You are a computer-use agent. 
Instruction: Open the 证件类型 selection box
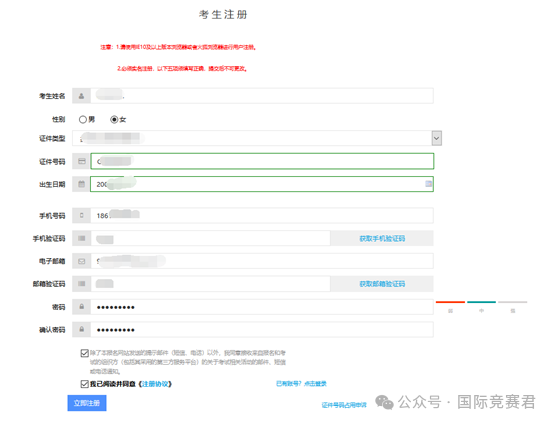pyautogui.click(x=257, y=138)
